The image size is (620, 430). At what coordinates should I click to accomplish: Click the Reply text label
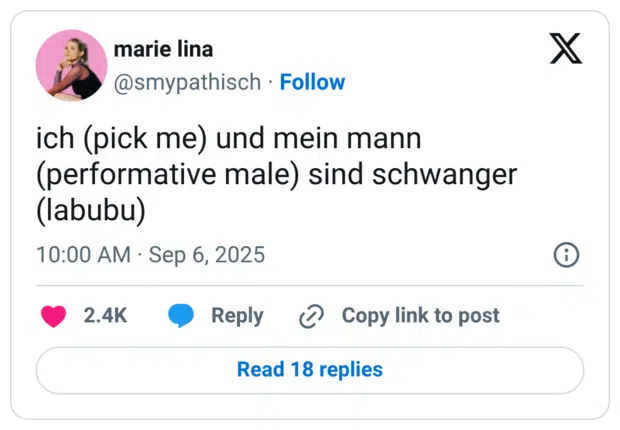(237, 316)
